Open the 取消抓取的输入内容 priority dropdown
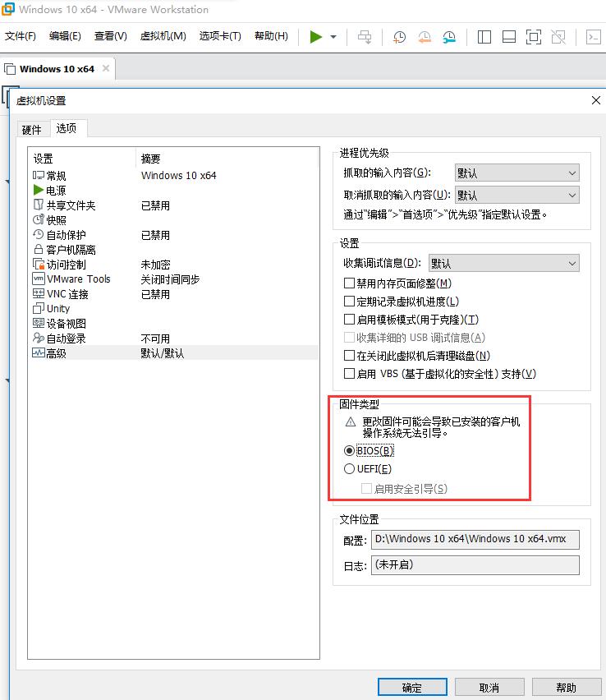The width and height of the screenshot is (606, 700). tap(516, 195)
